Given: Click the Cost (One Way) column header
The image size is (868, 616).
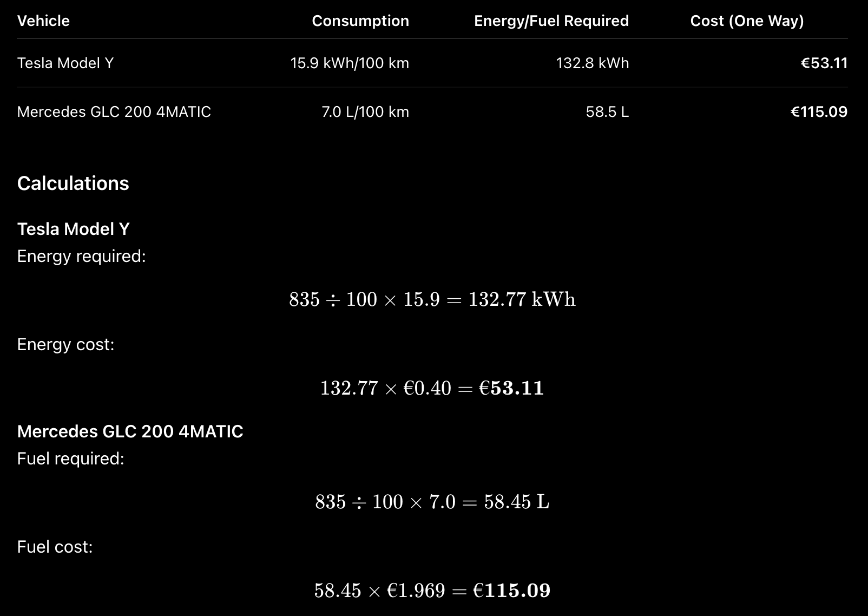Looking at the screenshot, I should click(747, 21).
